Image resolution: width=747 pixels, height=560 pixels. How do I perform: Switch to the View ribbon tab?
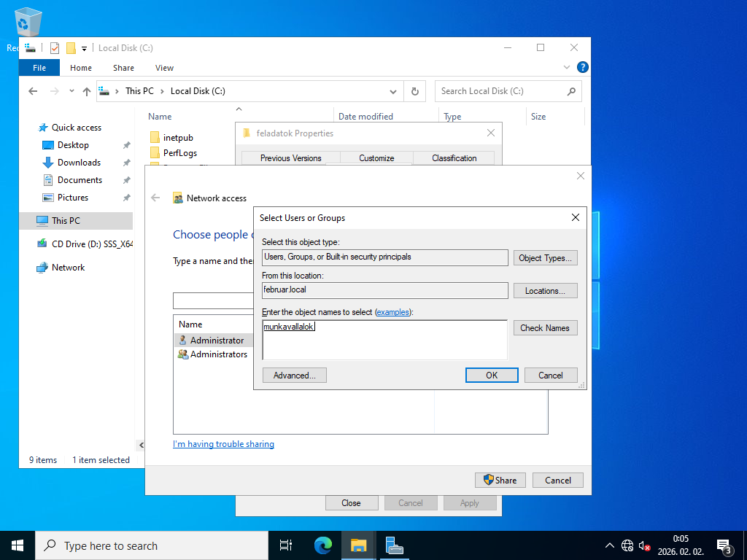tap(164, 68)
